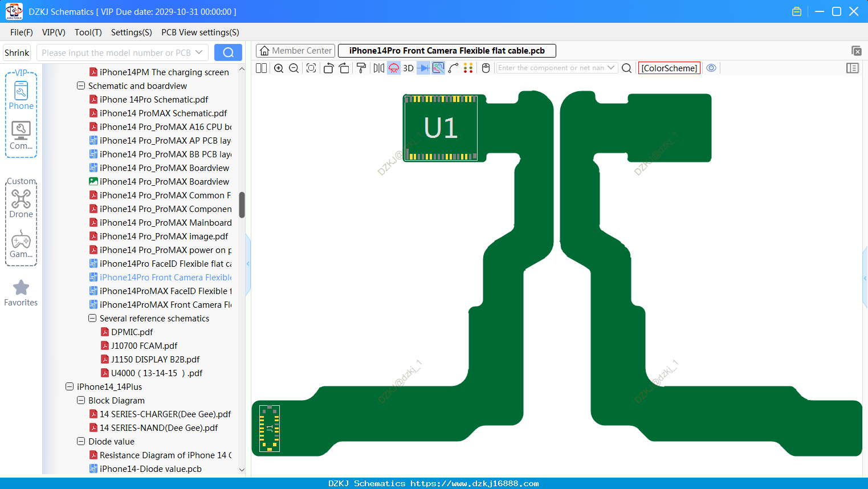The image size is (868, 489).
Task: Click the tree scroll up arrow
Action: tap(242, 69)
